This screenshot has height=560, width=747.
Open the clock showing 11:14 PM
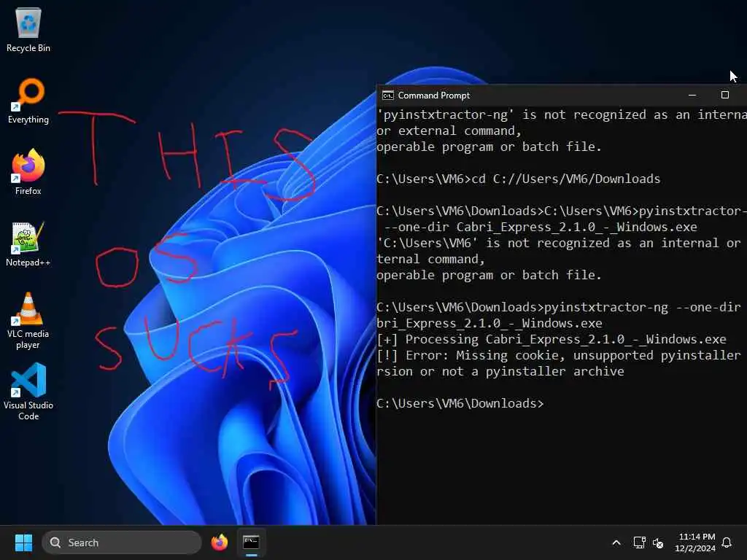(x=695, y=542)
